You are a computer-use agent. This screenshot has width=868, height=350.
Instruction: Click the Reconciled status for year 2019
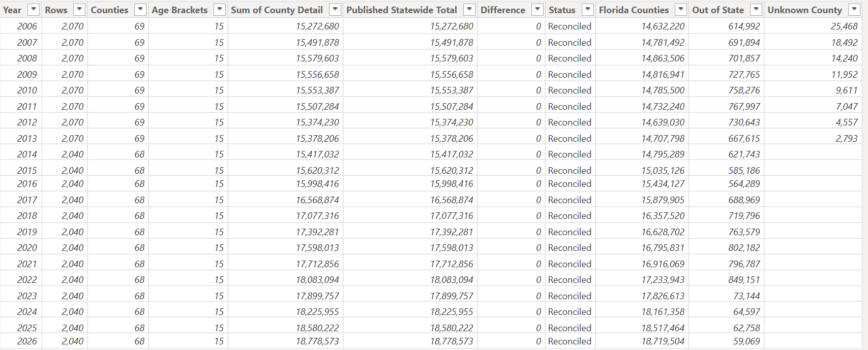[x=570, y=232]
